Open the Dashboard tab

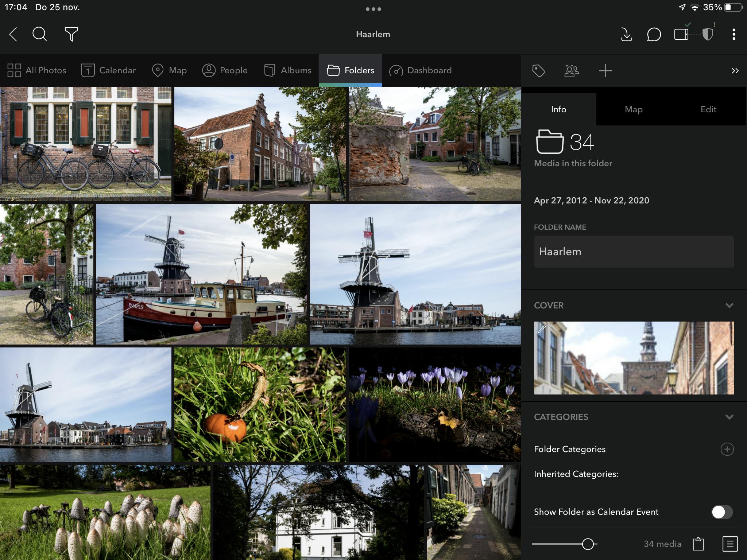pyautogui.click(x=421, y=70)
